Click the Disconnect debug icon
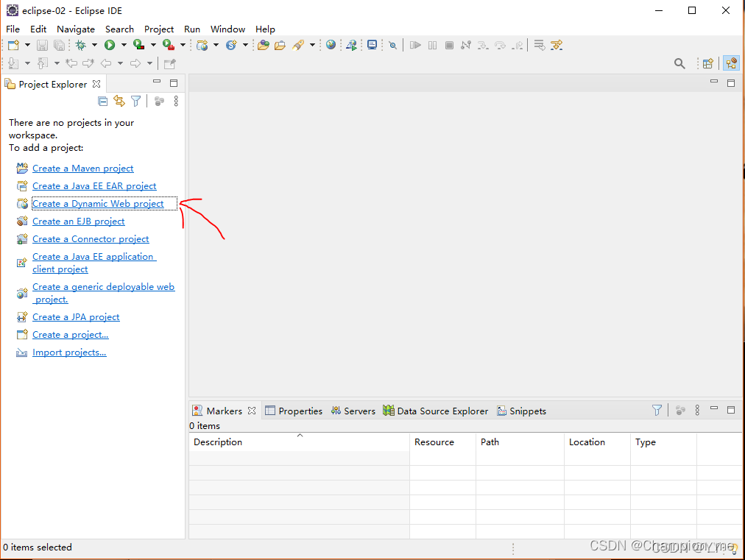Screen dimensions: 745x560 click(466, 45)
